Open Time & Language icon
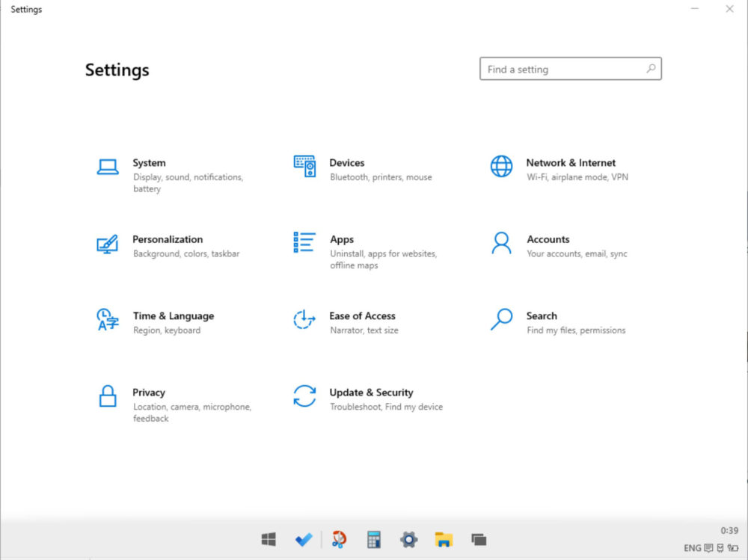748x560 pixels. 108,319
